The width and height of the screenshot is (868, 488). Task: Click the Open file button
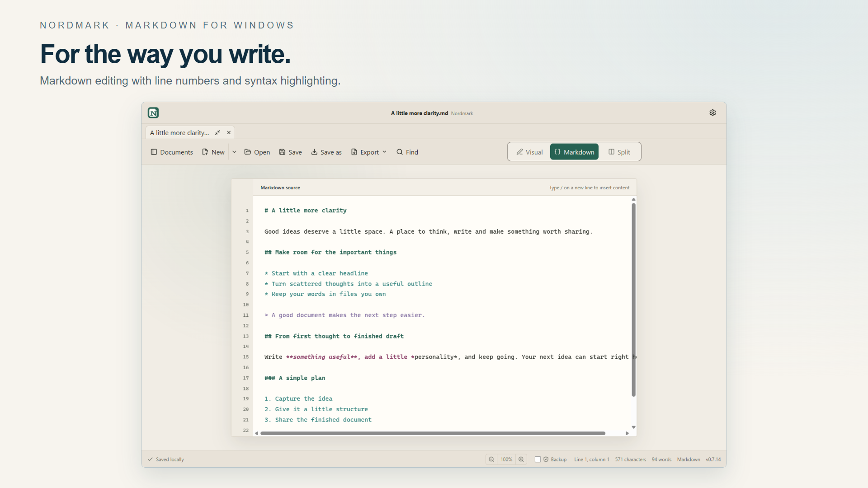click(x=257, y=152)
